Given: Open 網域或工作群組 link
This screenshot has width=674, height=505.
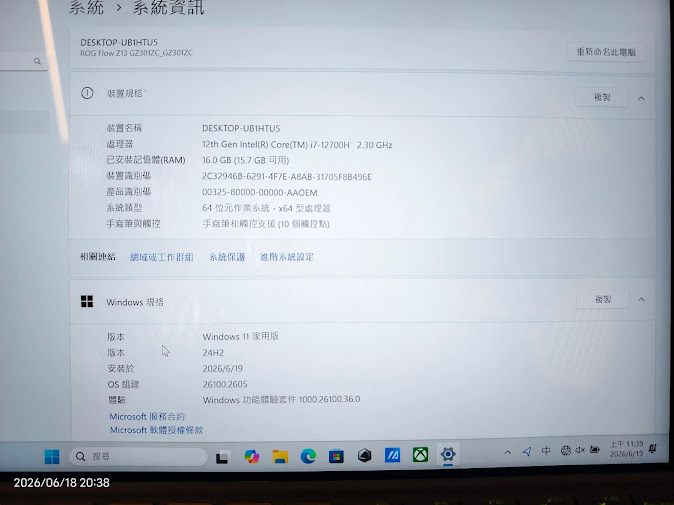Looking at the screenshot, I should [162, 257].
